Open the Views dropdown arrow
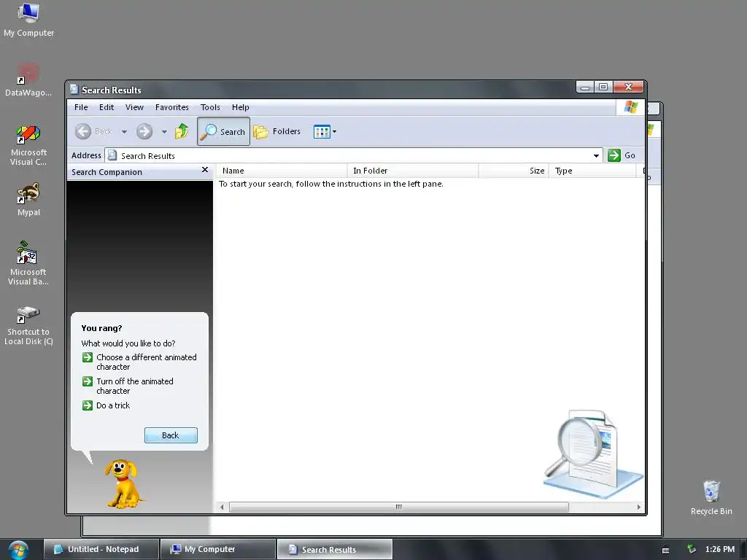This screenshot has height=560, width=747. pos(334,131)
